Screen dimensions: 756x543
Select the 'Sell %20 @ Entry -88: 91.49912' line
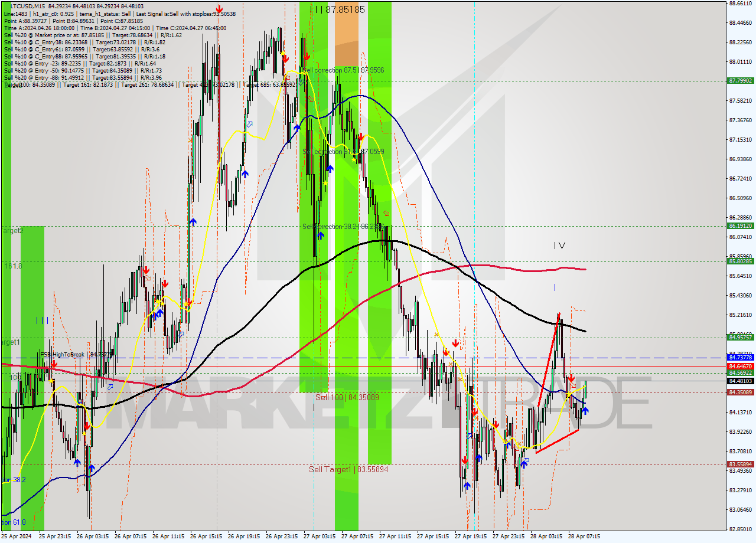click(x=83, y=77)
